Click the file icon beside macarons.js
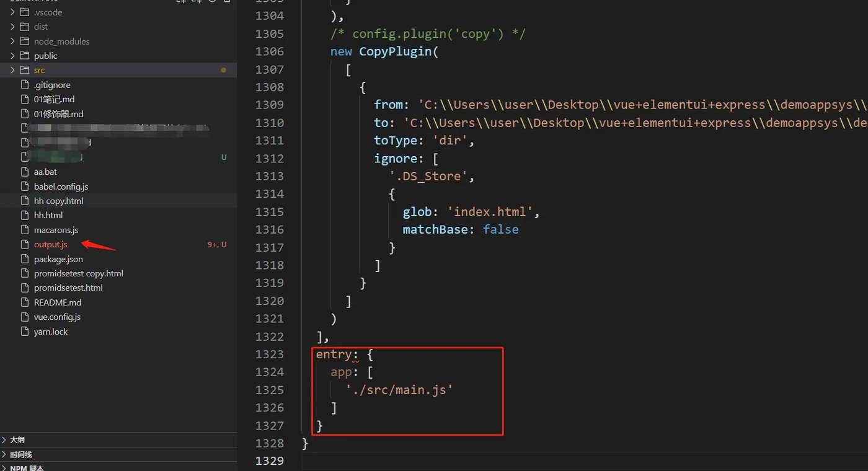Viewport: 868px width, 471px height. pos(25,230)
